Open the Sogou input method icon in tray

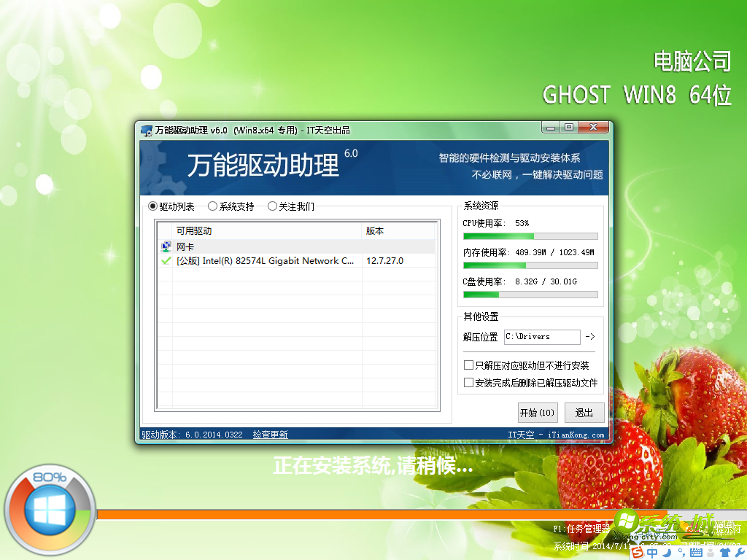pos(638,551)
